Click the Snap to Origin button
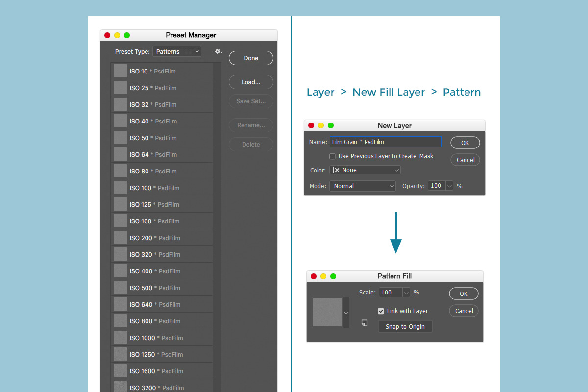This screenshot has width=588, height=392. 405,327
